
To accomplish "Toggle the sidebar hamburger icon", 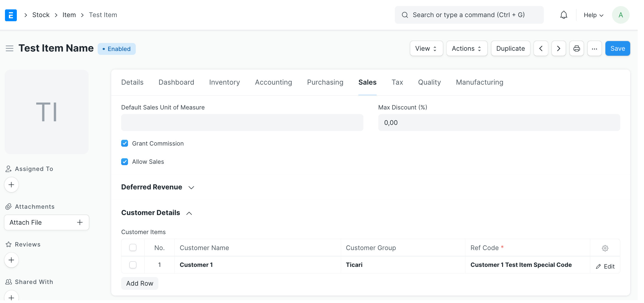I will [10, 49].
